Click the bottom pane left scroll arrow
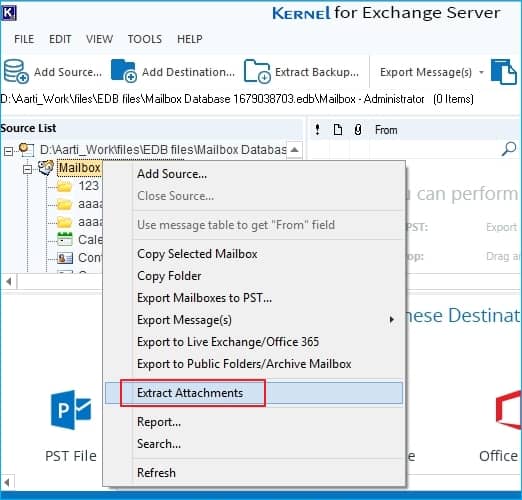 [7, 482]
